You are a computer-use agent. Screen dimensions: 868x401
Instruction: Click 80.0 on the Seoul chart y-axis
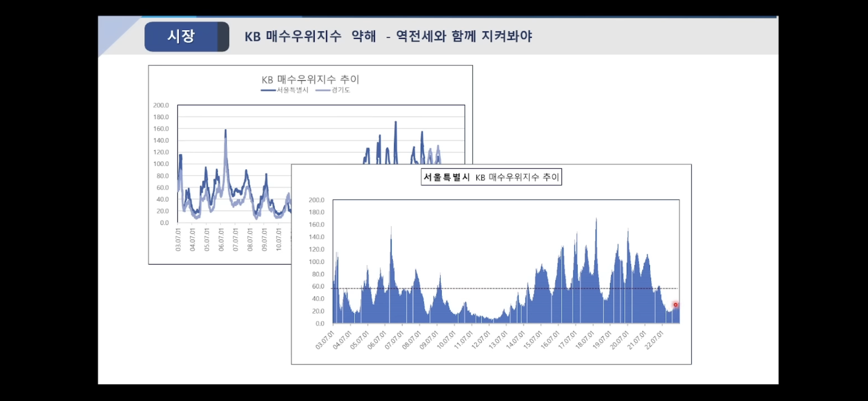[x=318, y=274]
